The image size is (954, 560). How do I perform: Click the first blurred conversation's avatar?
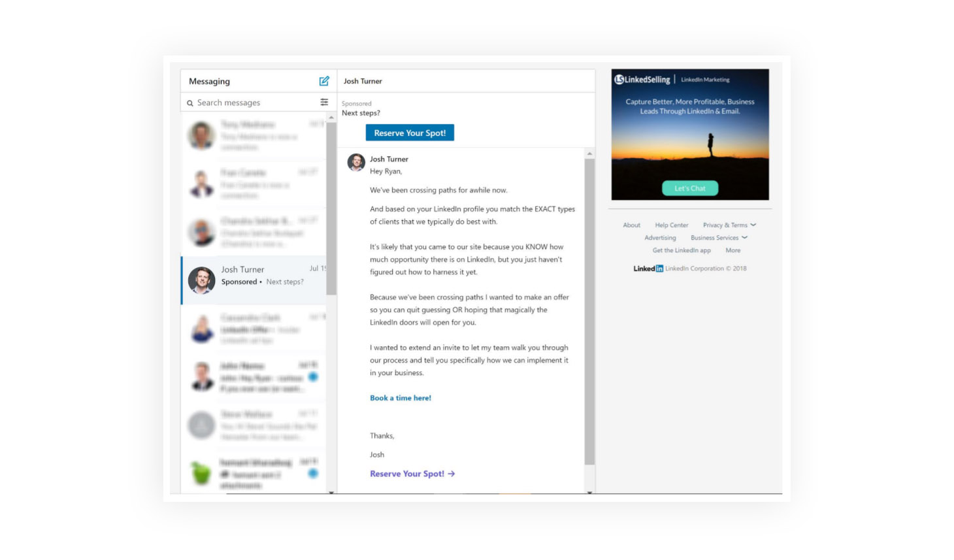click(x=202, y=135)
